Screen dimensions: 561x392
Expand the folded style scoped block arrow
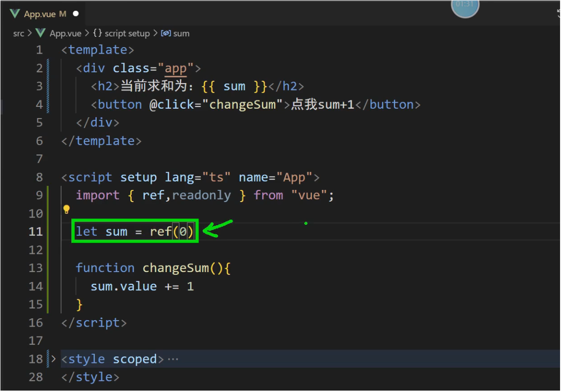coord(53,359)
